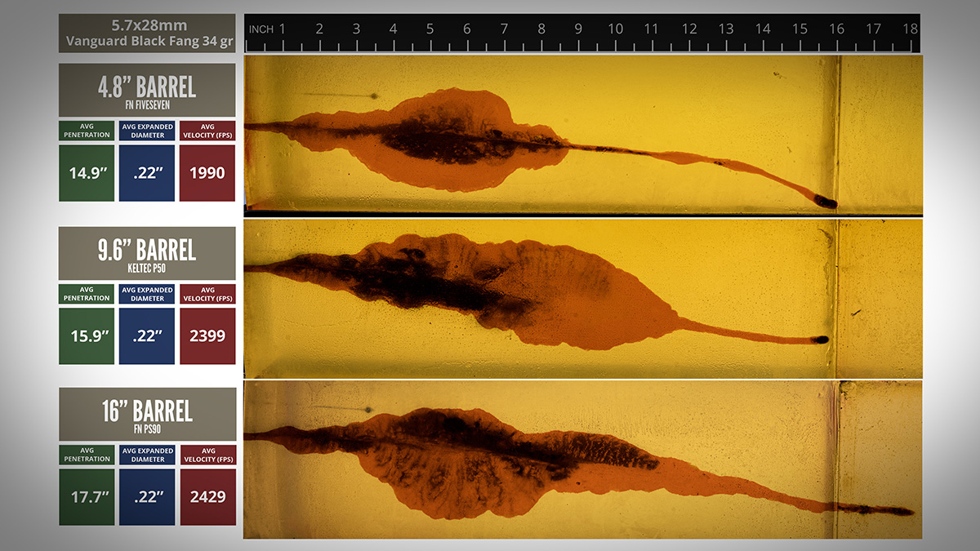Click the recovered bullet in the top gel block
This screenshot has height=551, width=980.
(x=826, y=202)
